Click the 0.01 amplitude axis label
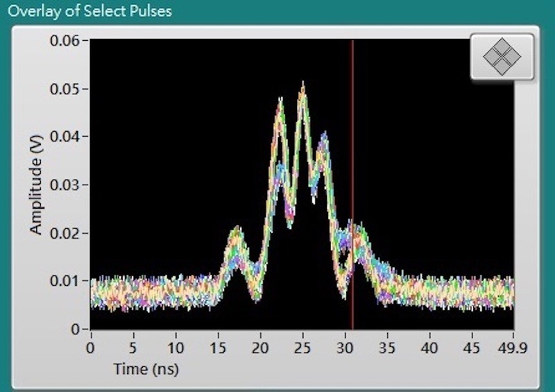This screenshot has width=555, height=392. tap(65, 281)
